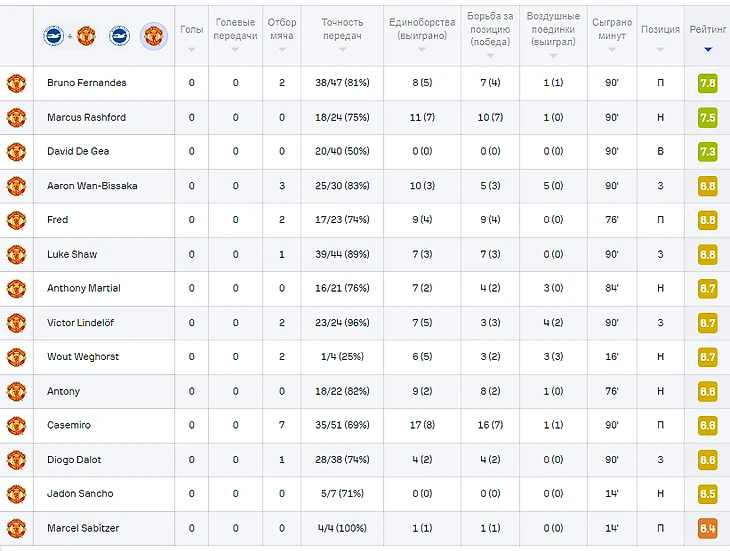Click club crest beside Casemiro
The width and height of the screenshot is (730, 551).
click(x=16, y=425)
